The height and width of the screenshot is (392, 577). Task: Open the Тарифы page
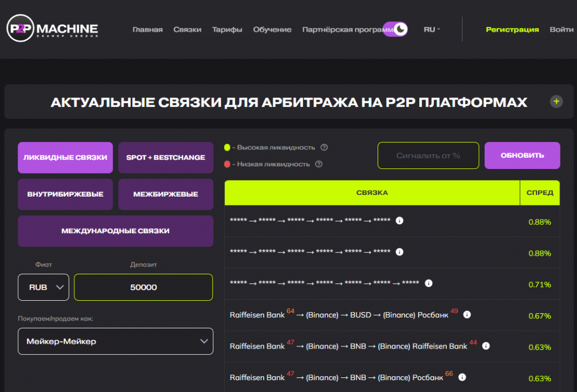(x=227, y=29)
